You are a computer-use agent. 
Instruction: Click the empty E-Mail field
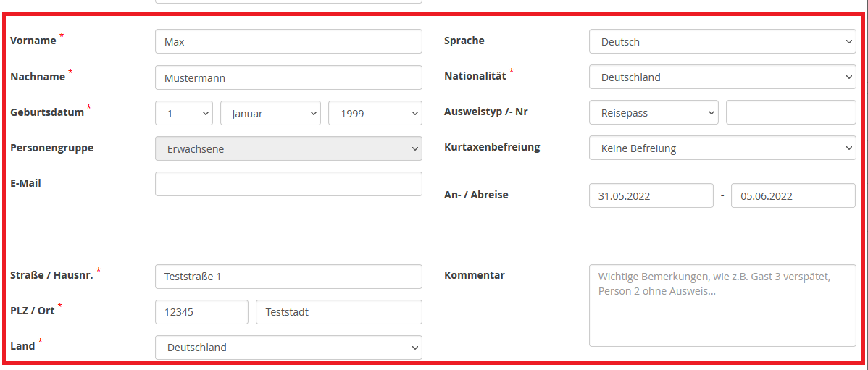coord(288,184)
